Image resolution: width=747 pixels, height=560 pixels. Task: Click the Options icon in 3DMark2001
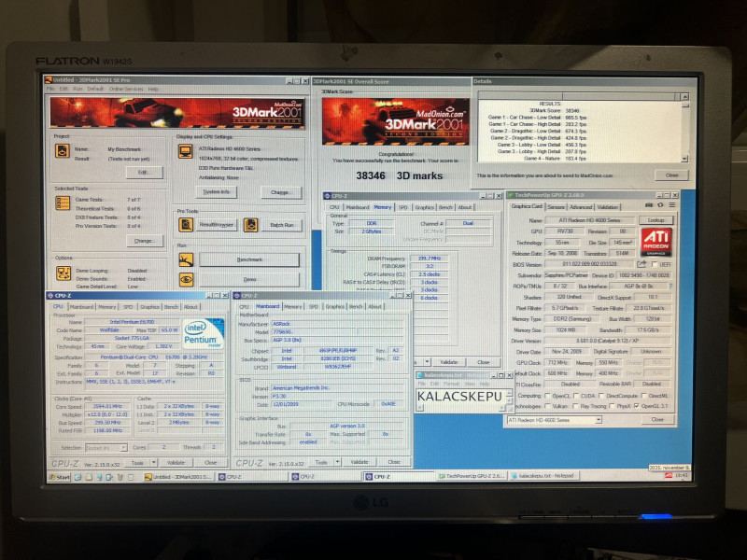click(x=63, y=273)
